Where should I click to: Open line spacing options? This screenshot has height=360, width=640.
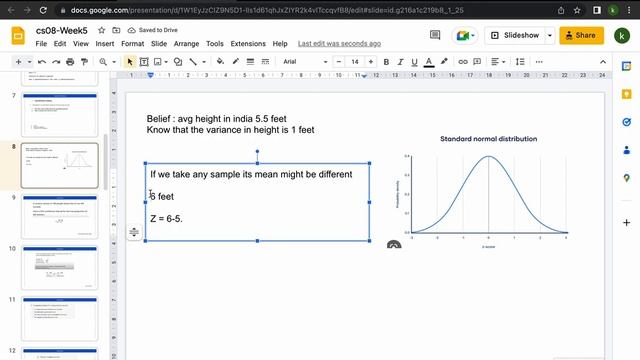(x=520, y=62)
